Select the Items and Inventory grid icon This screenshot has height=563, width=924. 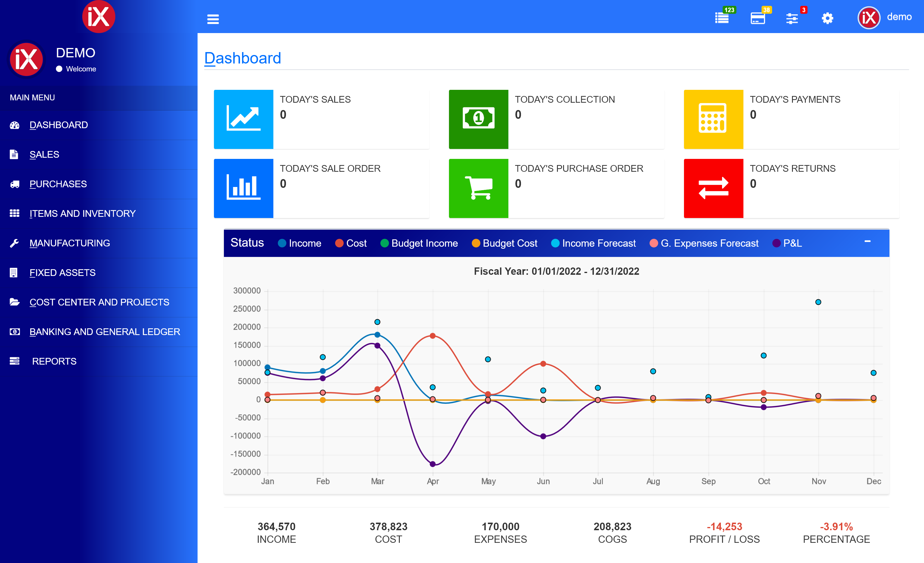coord(14,213)
